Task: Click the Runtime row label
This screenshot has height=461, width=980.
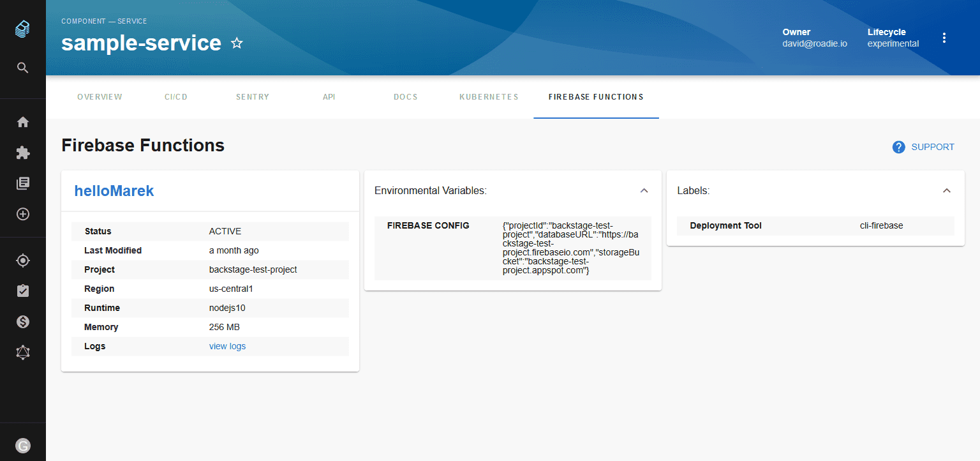Action: pyautogui.click(x=102, y=308)
